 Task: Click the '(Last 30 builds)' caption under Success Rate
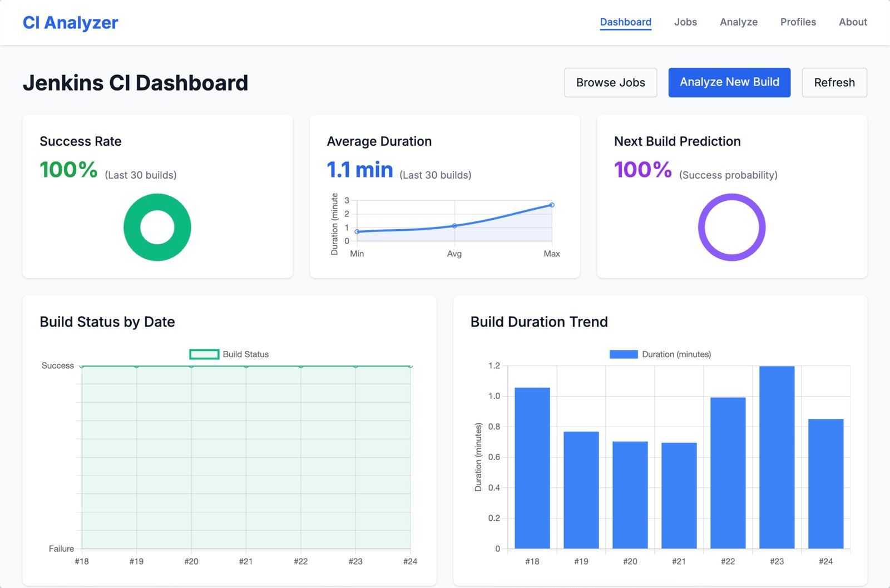coord(141,175)
